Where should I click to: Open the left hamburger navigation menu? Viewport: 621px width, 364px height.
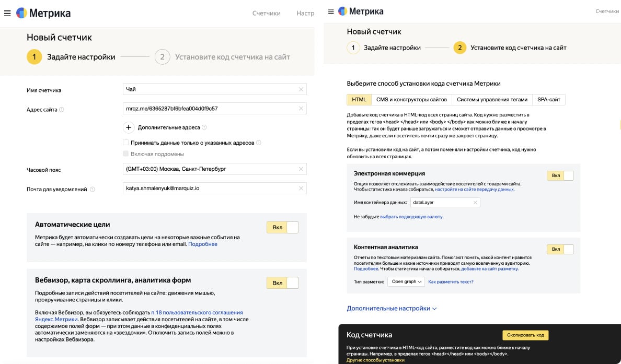pos(7,13)
